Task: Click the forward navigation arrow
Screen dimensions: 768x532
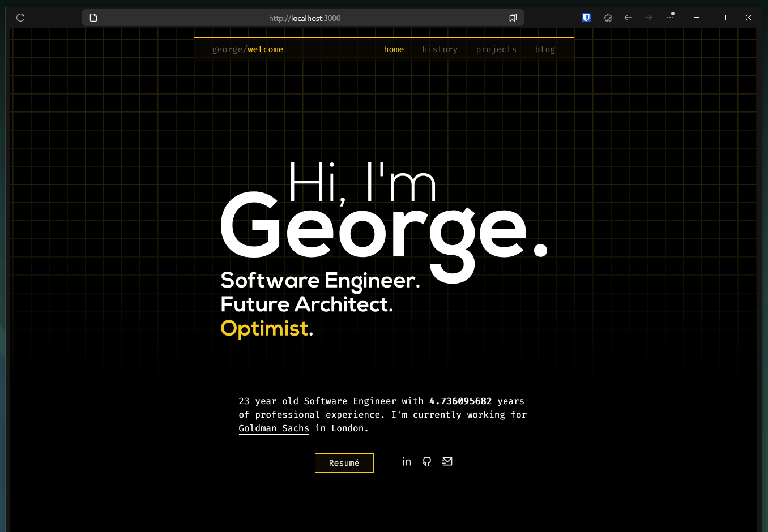Action: pos(648,18)
